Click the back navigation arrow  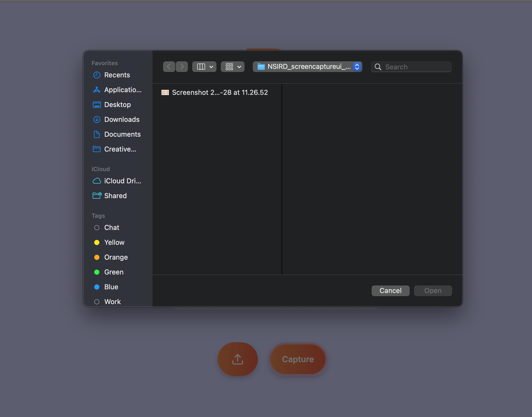coord(169,67)
